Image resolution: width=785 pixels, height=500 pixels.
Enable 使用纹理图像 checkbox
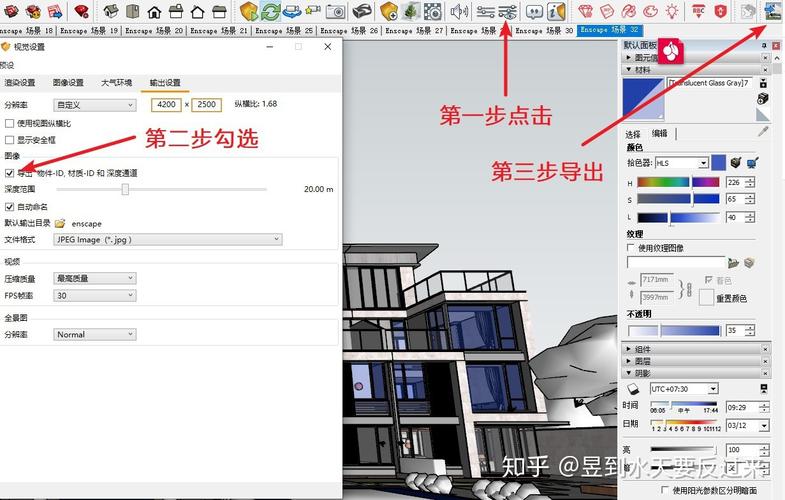coord(631,247)
